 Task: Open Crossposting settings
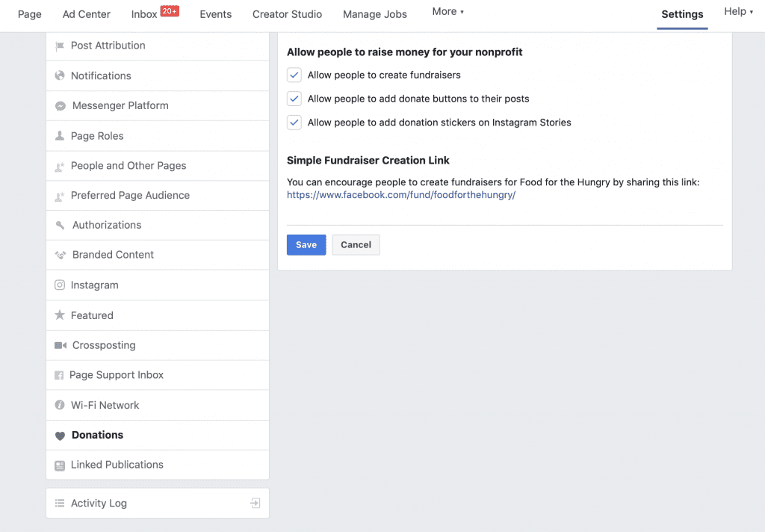pyautogui.click(x=158, y=345)
